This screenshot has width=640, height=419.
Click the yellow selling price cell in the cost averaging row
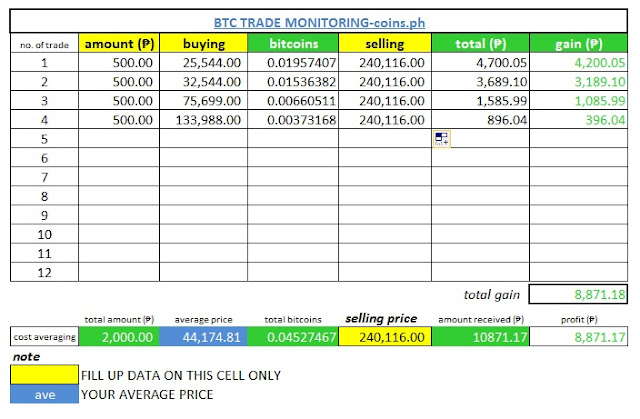click(385, 337)
